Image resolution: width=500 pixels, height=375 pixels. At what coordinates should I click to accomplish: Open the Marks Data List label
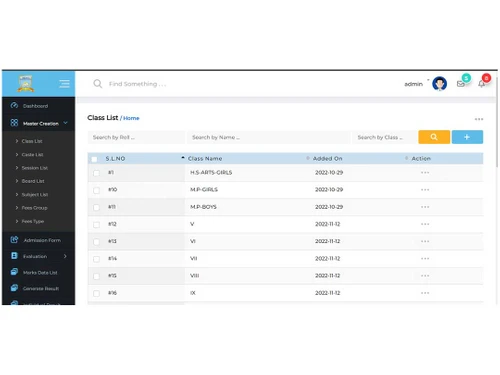coord(40,273)
